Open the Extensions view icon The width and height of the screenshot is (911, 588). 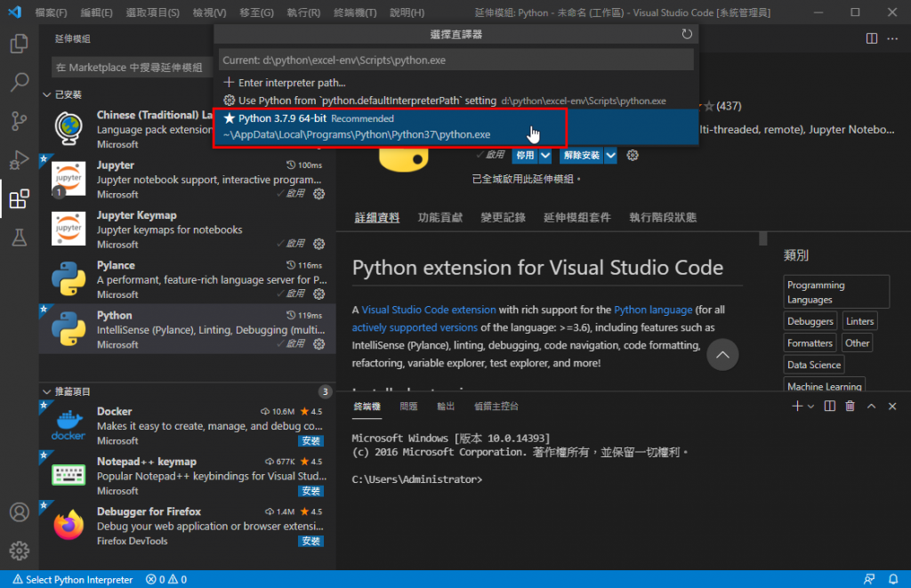coord(20,198)
